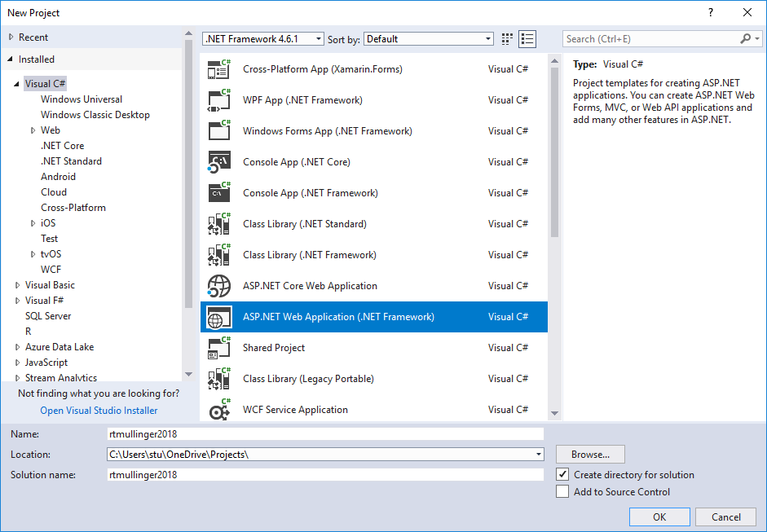Expand the tvOS tree node

pyautogui.click(x=33, y=253)
